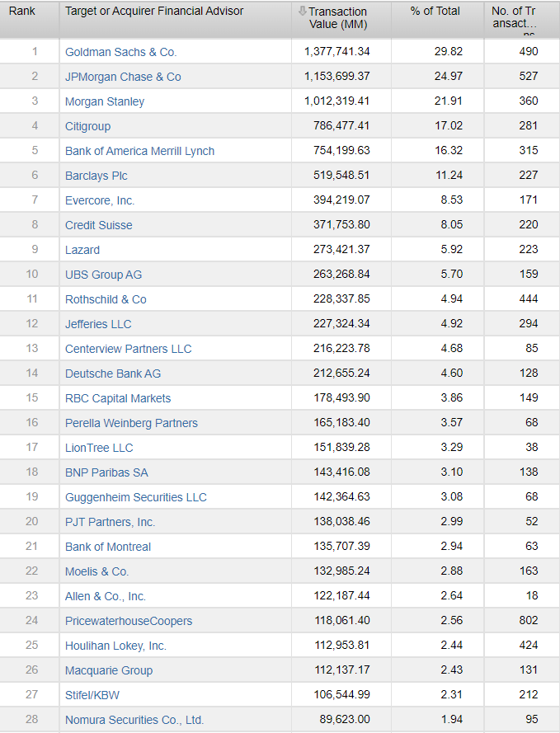This screenshot has width=560, height=733.
Task: Open Bank of America Merrill Lynch
Action: (x=139, y=151)
